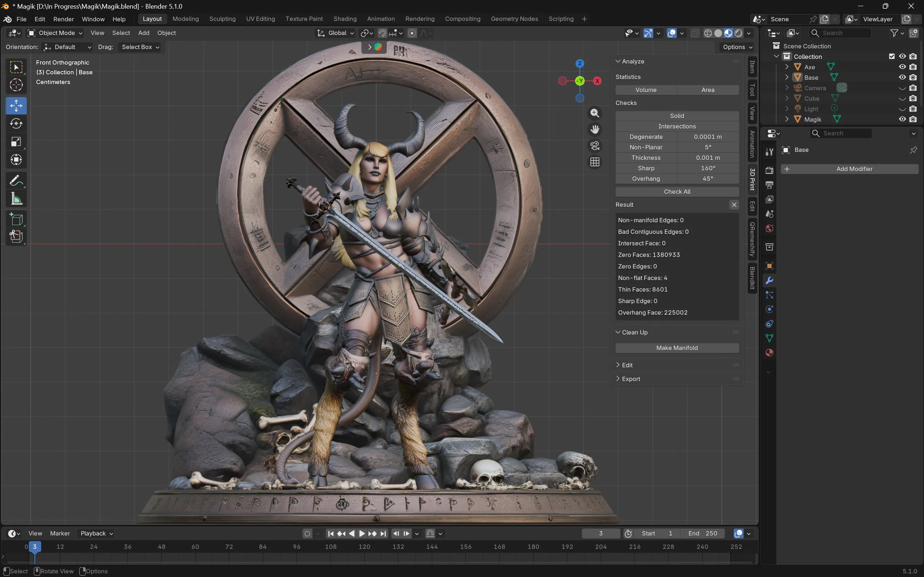
Task: Click the Area statistics button
Action: click(708, 90)
